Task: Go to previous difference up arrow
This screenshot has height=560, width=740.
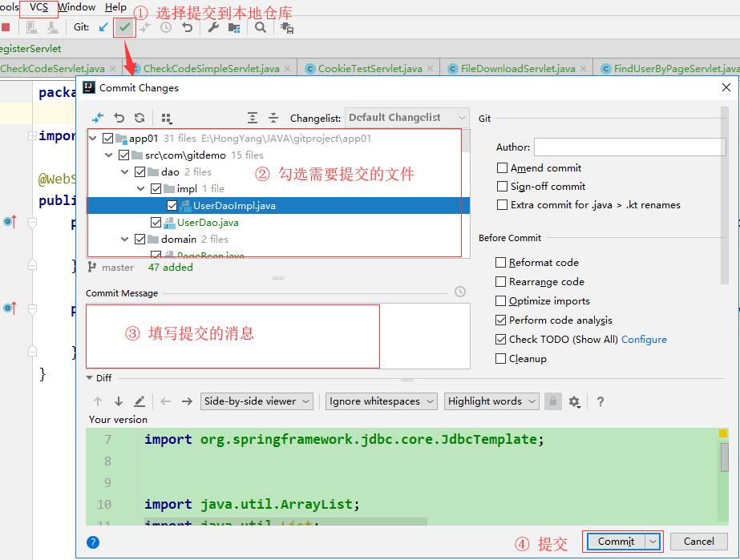Action: [x=98, y=401]
